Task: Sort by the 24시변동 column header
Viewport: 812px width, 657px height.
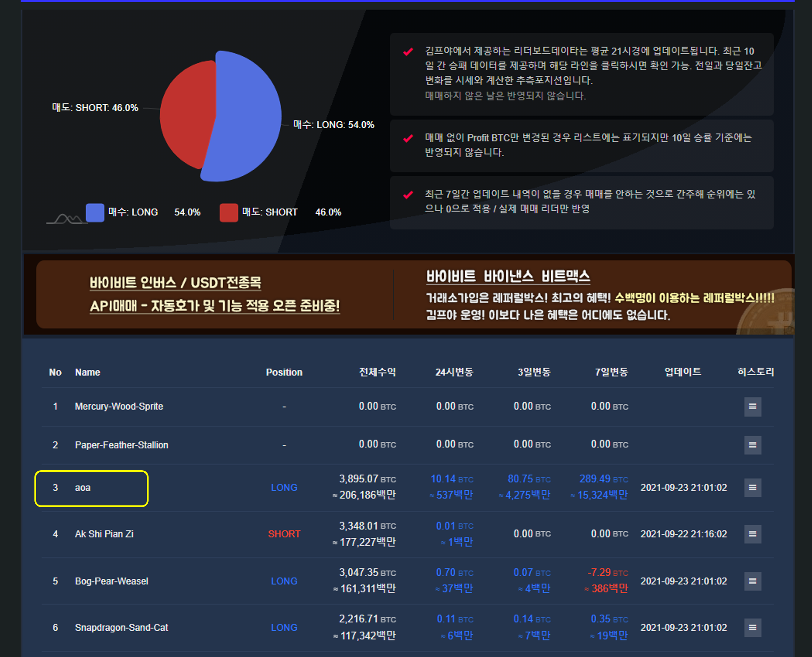Action: click(x=454, y=372)
